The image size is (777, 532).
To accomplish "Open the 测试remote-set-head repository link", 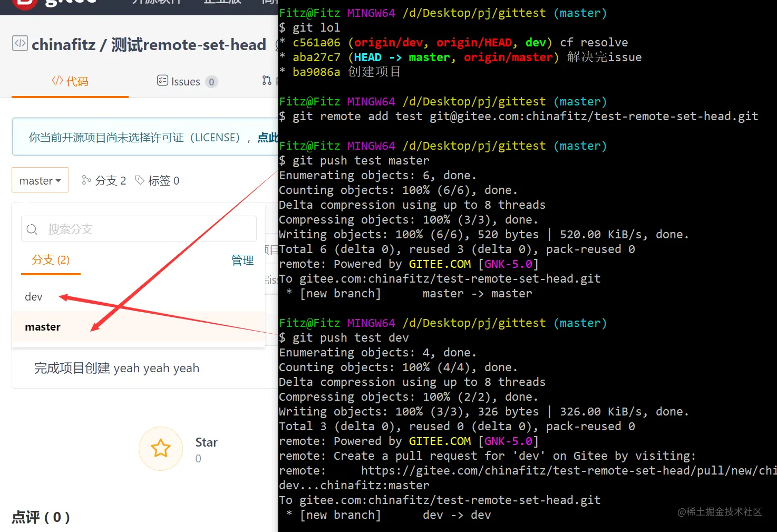I will (x=189, y=45).
